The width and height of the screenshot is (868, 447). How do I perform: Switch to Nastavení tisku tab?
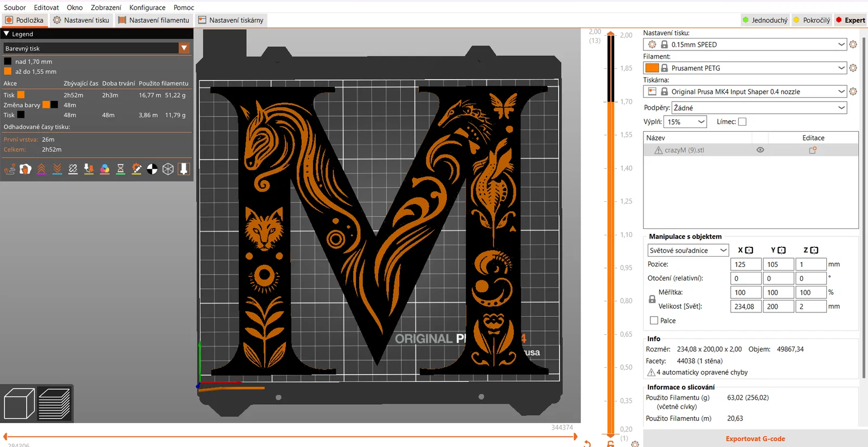click(81, 20)
